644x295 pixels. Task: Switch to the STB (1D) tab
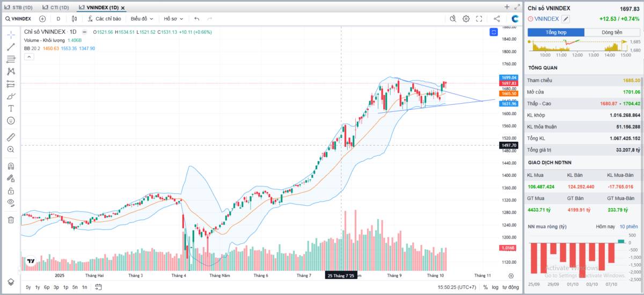[x=19, y=8]
